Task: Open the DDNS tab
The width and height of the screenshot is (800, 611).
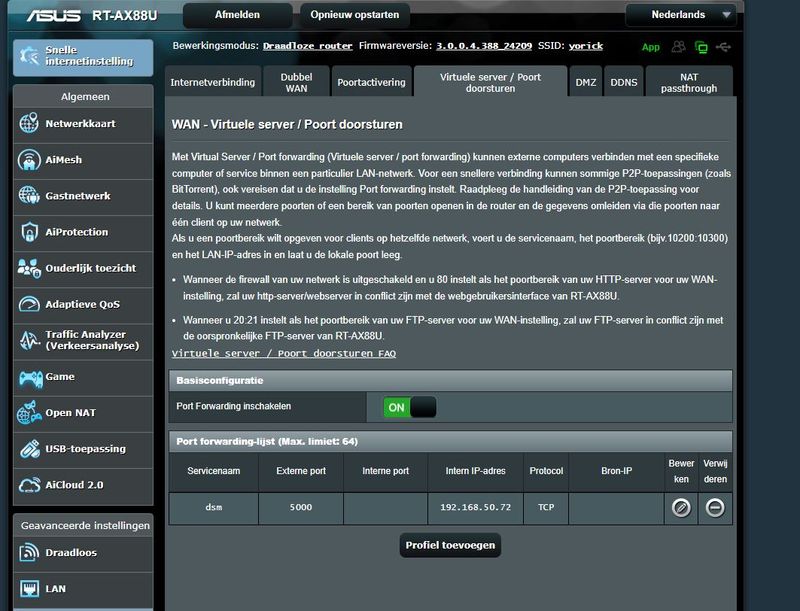Action: [x=623, y=82]
